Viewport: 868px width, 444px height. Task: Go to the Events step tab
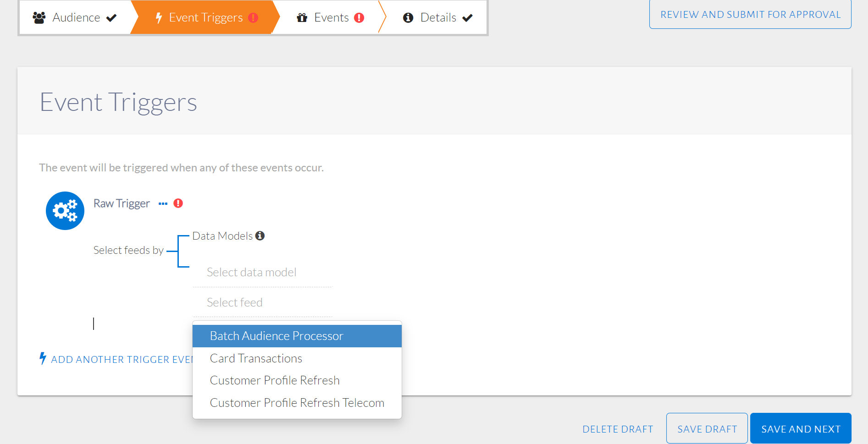[331, 18]
